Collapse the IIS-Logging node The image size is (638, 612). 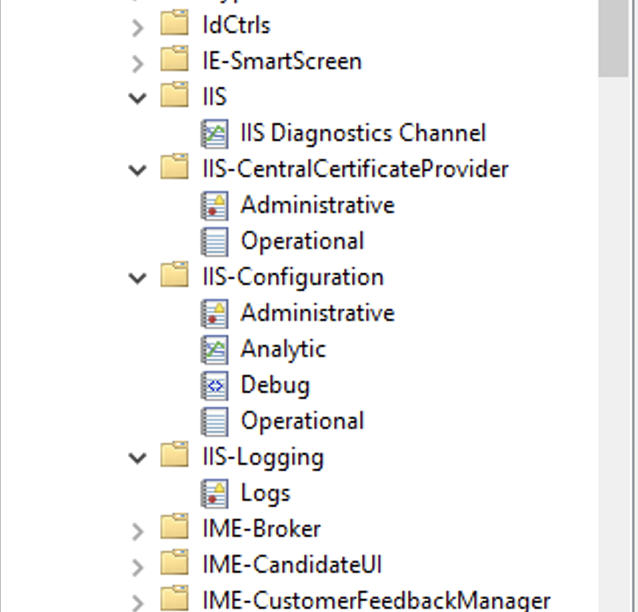coord(138,458)
